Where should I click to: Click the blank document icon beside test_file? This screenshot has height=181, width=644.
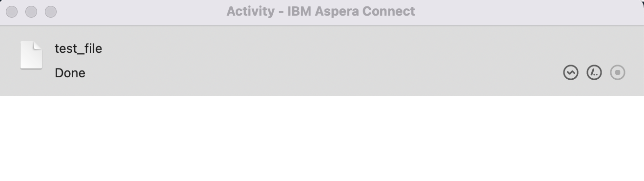pos(31,55)
